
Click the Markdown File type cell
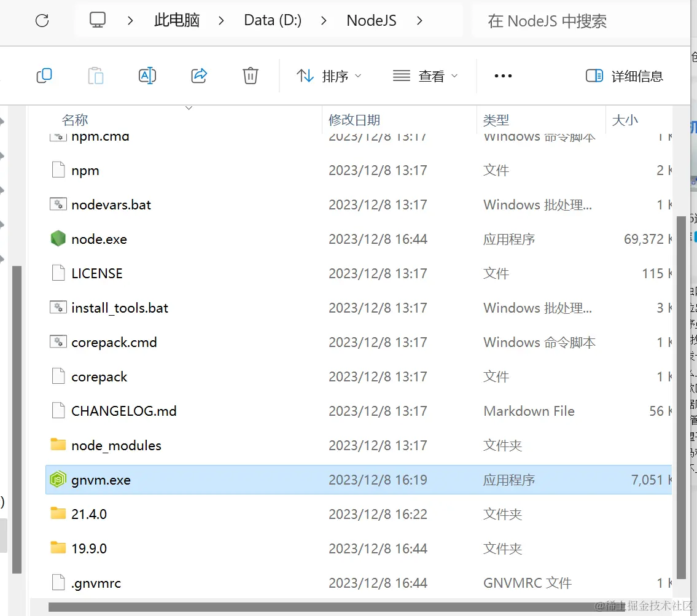point(529,411)
